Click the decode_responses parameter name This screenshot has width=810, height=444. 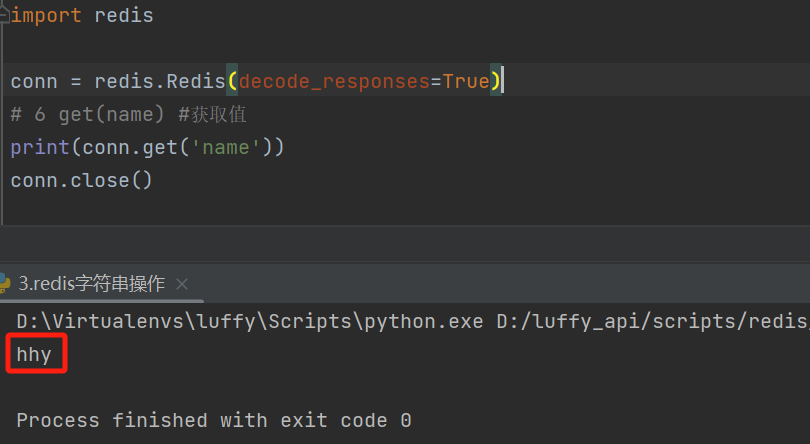(333, 81)
